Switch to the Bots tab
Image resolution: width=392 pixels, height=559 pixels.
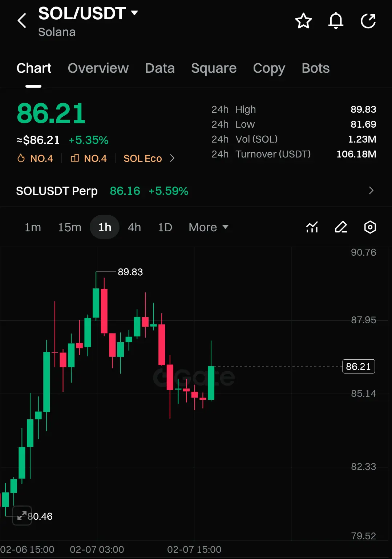(x=315, y=68)
